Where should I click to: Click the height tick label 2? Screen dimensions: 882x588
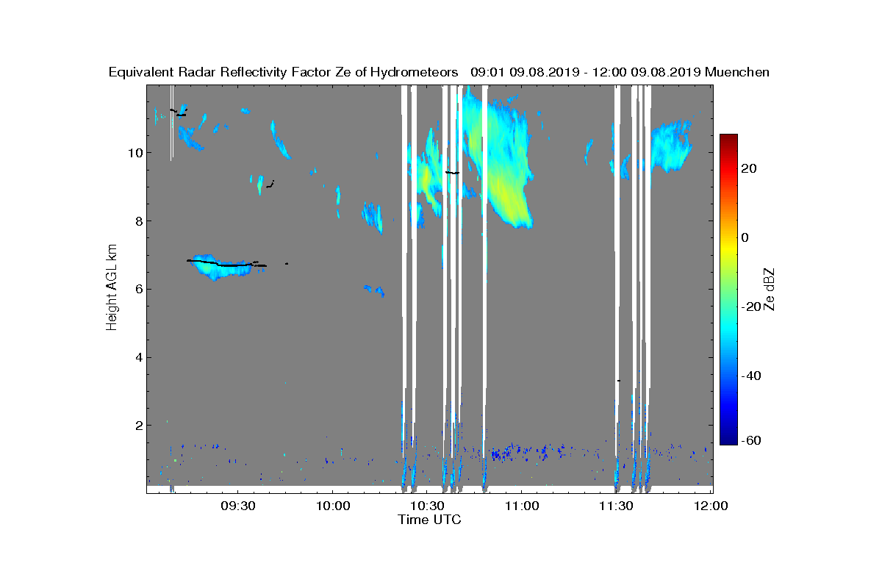pyautogui.click(x=139, y=426)
